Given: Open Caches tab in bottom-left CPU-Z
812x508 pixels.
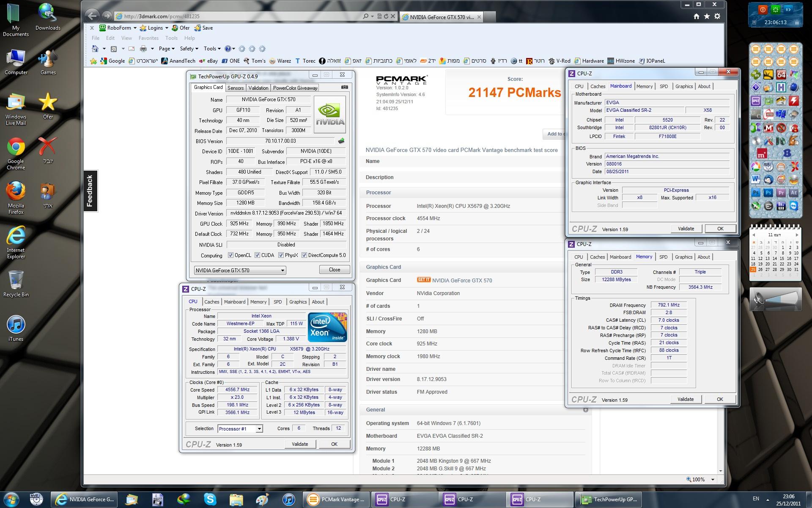Looking at the screenshot, I should 211,302.
